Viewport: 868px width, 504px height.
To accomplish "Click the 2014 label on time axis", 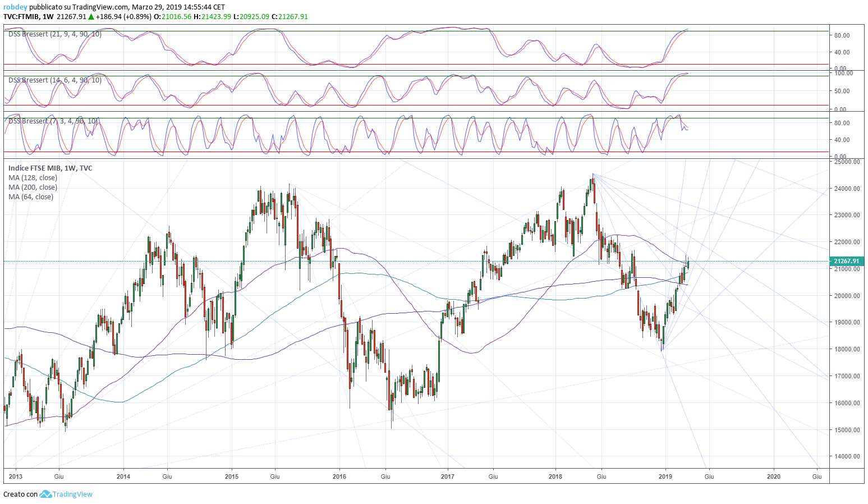I will [123, 476].
